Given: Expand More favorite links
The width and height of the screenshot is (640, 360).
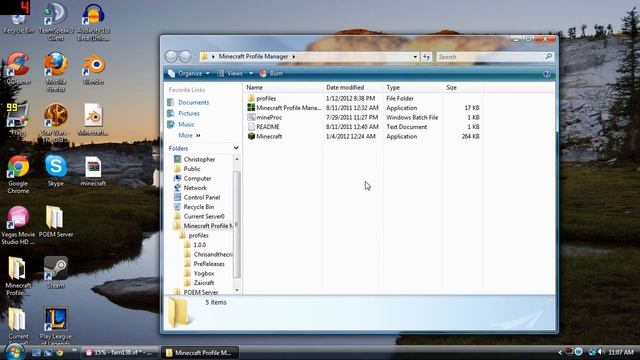Looking at the screenshot, I should [189, 135].
